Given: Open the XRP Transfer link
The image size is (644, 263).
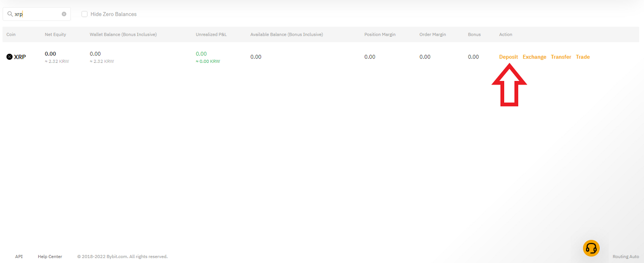Looking at the screenshot, I should [x=561, y=57].
